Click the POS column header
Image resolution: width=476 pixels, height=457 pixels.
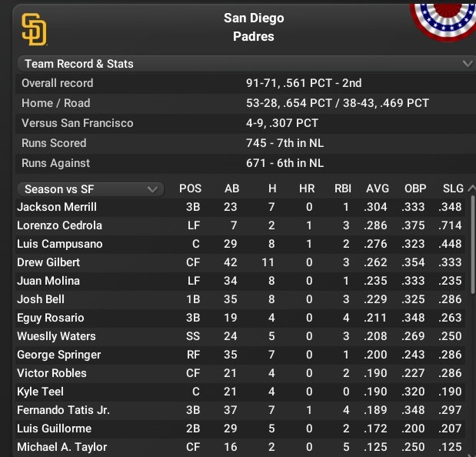(190, 188)
